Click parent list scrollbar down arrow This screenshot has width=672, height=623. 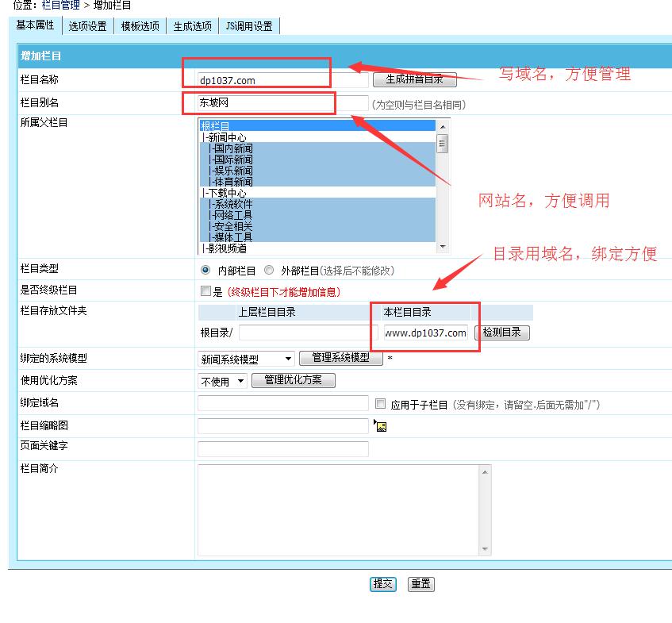point(443,247)
